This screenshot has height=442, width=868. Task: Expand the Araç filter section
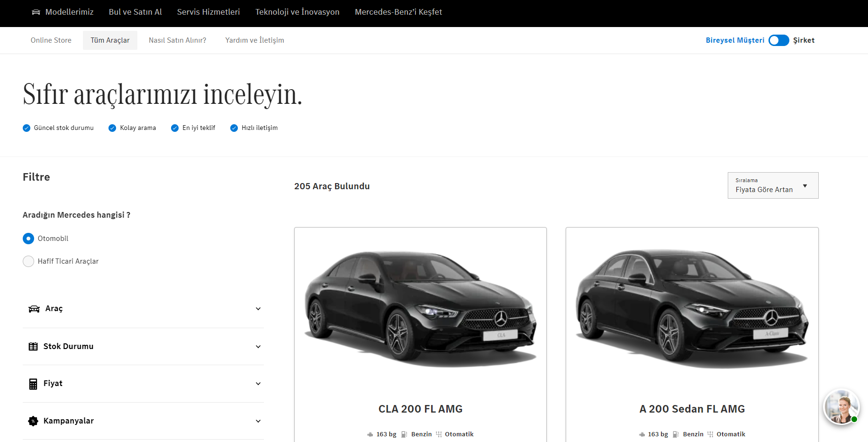[x=143, y=309]
